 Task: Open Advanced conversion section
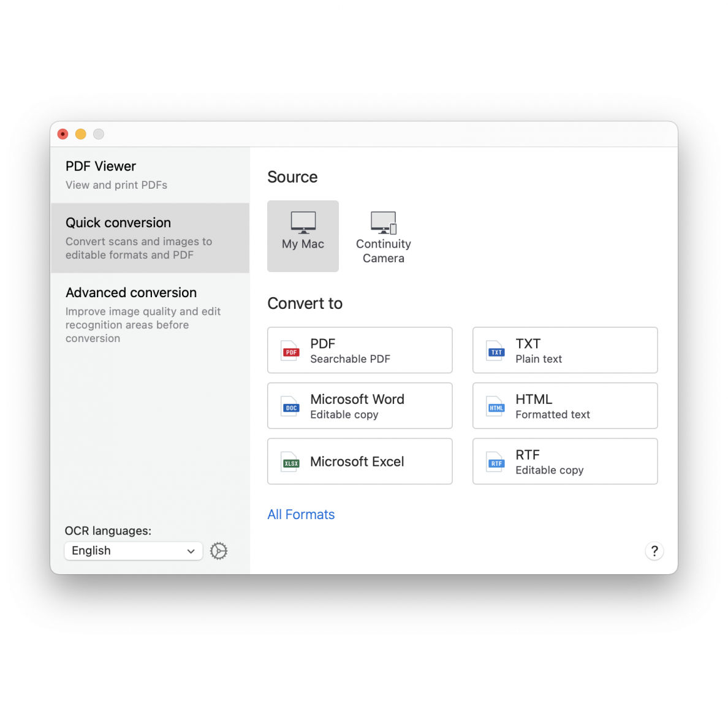tap(150, 315)
